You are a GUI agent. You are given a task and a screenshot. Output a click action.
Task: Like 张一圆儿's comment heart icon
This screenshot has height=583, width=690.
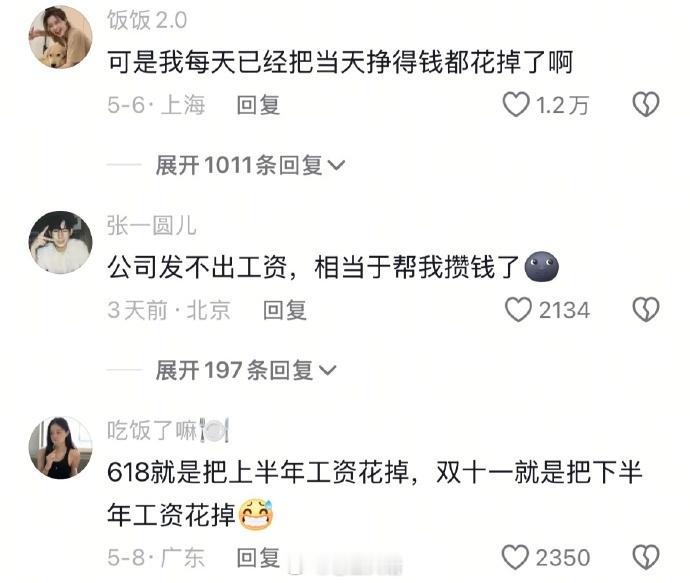[x=518, y=310]
